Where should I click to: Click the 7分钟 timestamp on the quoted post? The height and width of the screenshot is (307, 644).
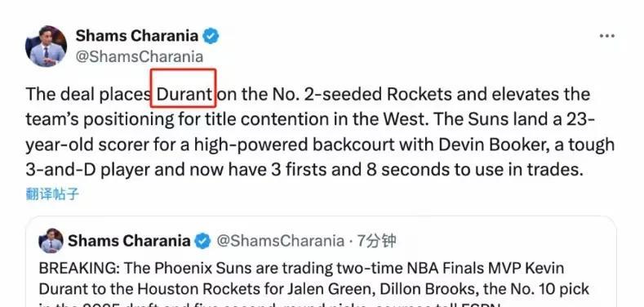tap(376, 241)
